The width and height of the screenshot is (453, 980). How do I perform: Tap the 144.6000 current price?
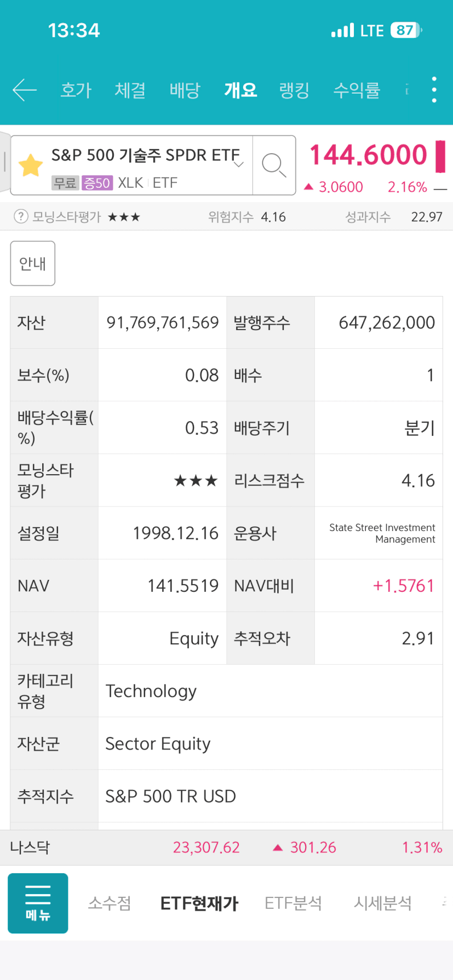point(368,155)
